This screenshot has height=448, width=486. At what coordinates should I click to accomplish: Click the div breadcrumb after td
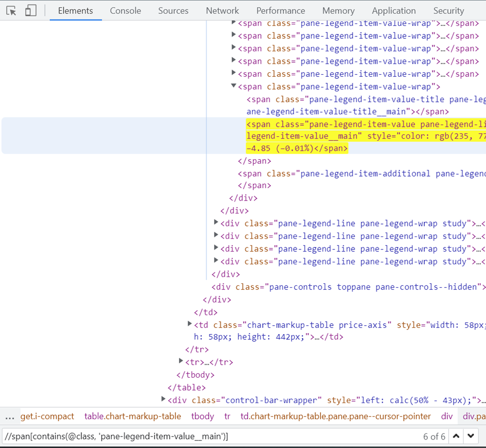pyautogui.click(x=447, y=417)
